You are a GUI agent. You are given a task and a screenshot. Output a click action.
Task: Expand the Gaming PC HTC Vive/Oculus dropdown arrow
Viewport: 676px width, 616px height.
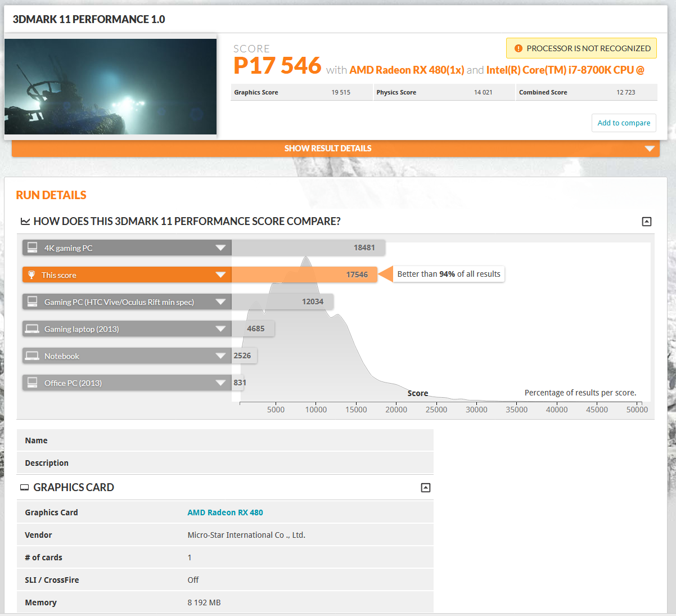click(x=220, y=302)
